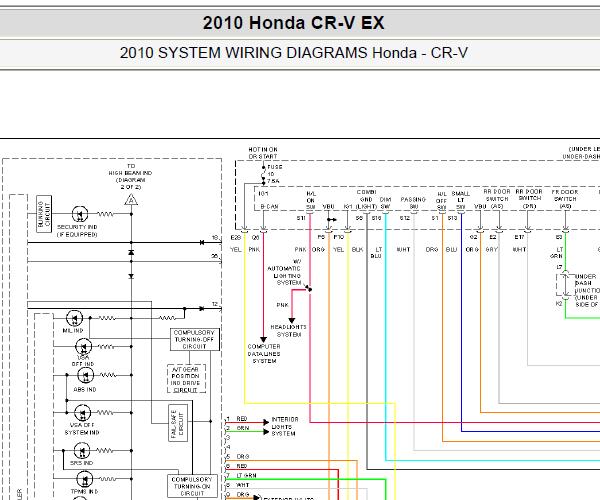600x500 pixels.
Task: Click the 'H/L OFF SW' label
Action: coord(442,200)
